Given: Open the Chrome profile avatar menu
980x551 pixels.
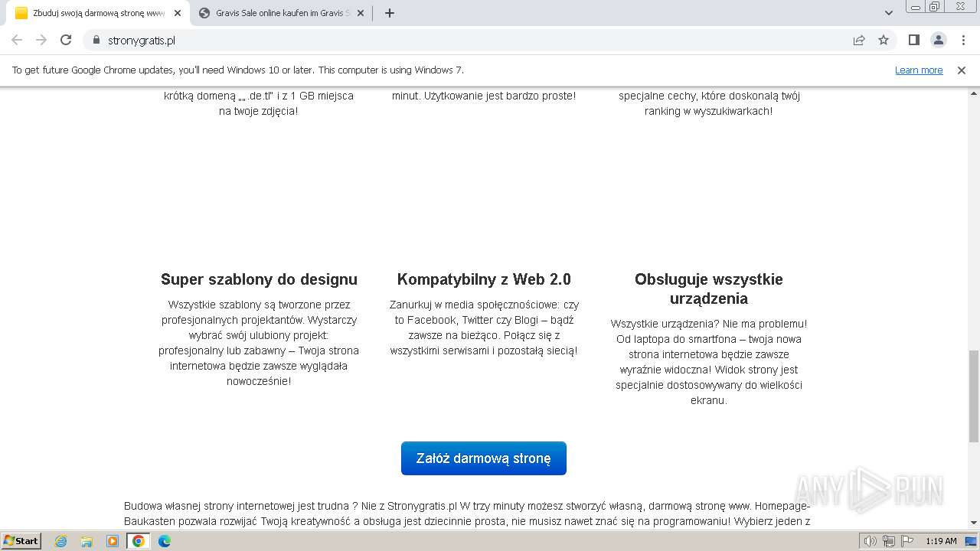Looking at the screenshot, I should point(938,40).
